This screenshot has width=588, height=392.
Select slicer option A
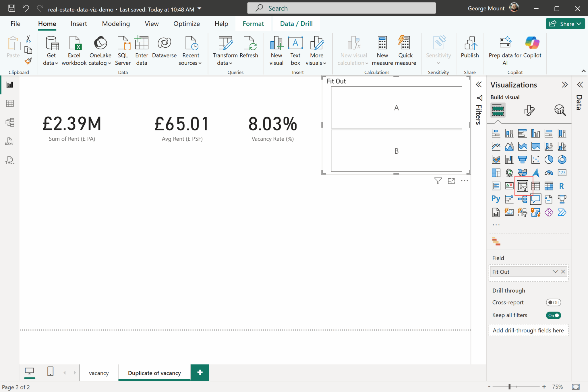click(396, 108)
